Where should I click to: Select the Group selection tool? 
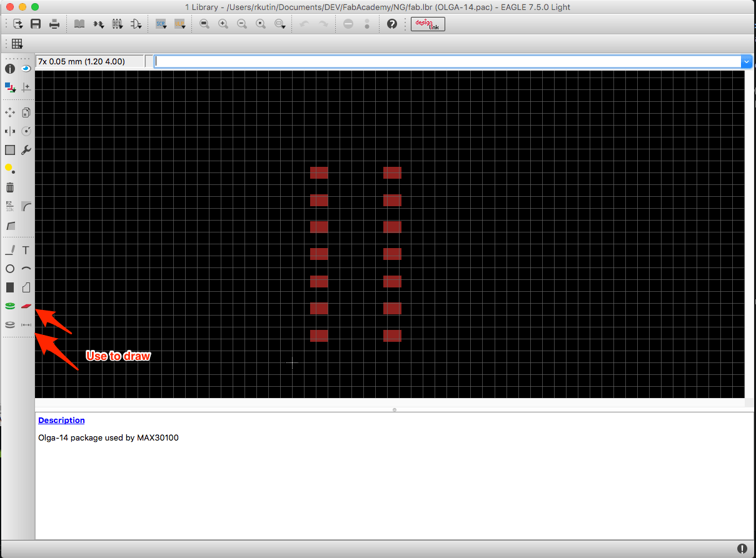click(10, 150)
